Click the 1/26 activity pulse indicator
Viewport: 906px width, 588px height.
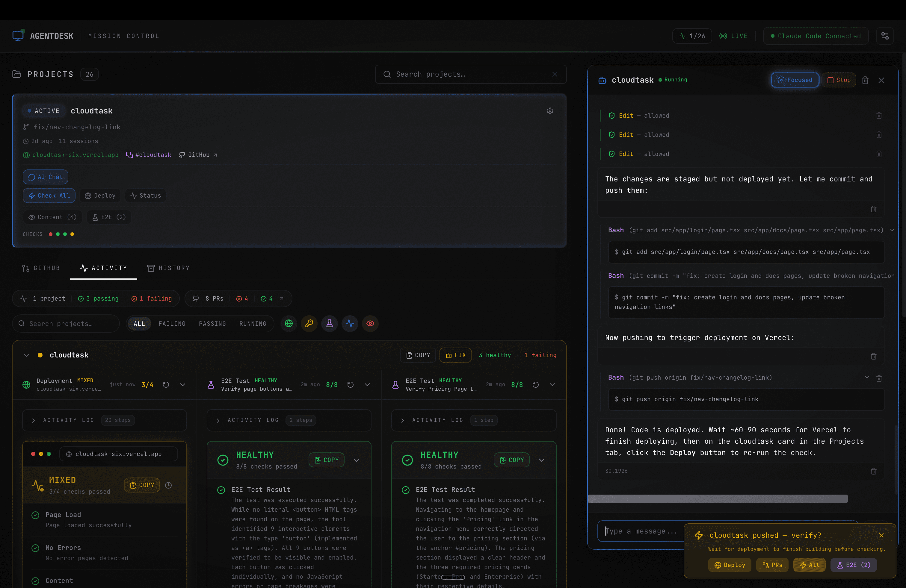pyautogui.click(x=692, y=36)
